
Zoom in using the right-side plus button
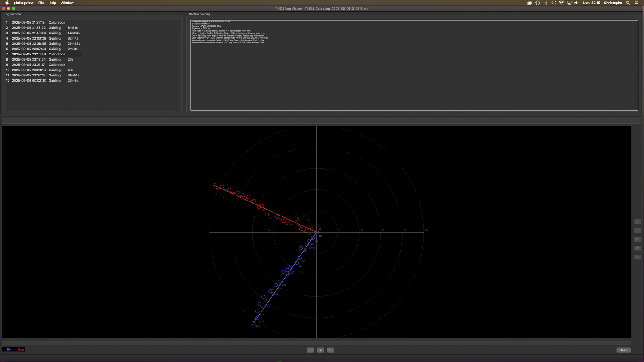coord(637,222)
